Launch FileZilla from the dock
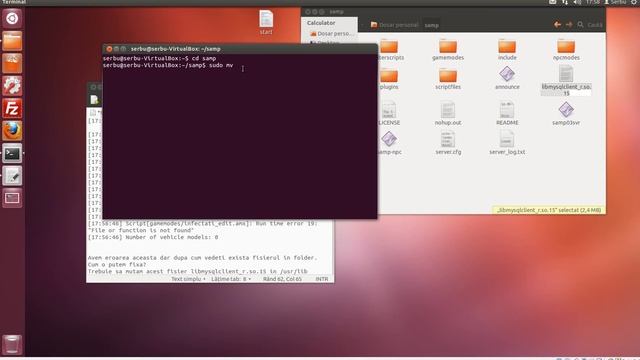Image resolution: width=640 pixels, height=360 pixels. tap(12, 109)
